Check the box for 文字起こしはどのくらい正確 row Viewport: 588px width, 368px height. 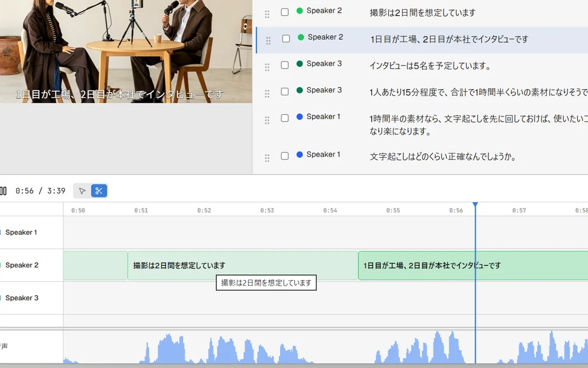point(284,156)
